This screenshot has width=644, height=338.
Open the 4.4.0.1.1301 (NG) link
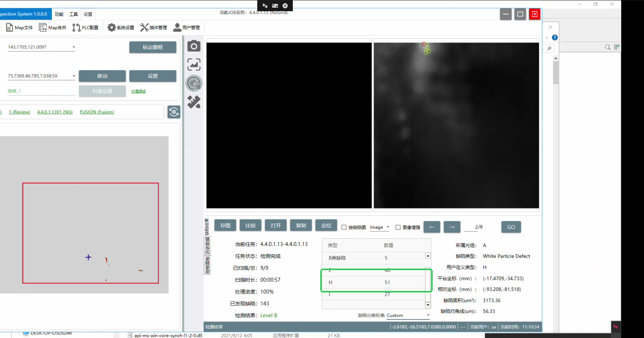coord(55,112)
